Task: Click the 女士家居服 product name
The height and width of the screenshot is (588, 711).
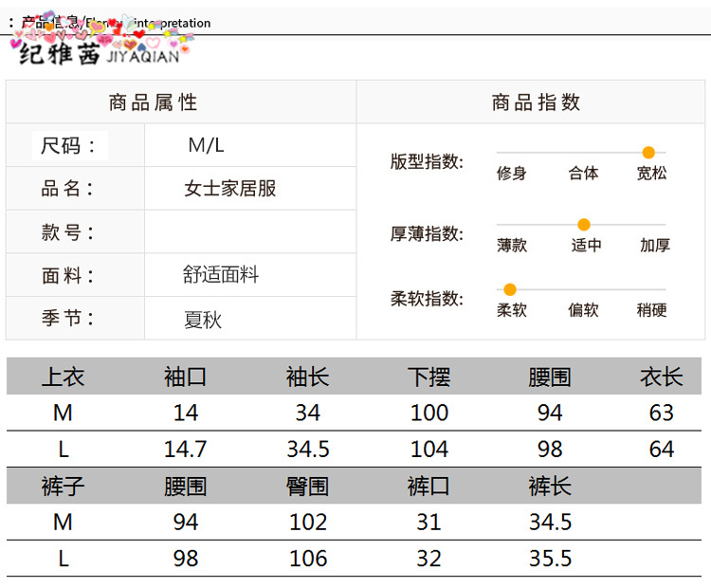Action: coord(230,189)
